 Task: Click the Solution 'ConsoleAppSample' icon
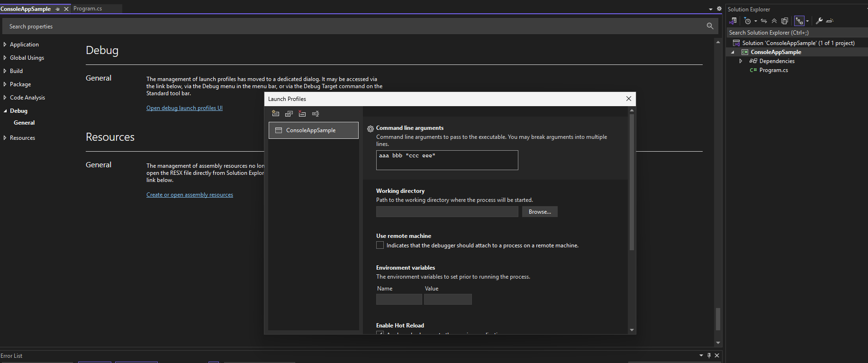pos(737,43)
